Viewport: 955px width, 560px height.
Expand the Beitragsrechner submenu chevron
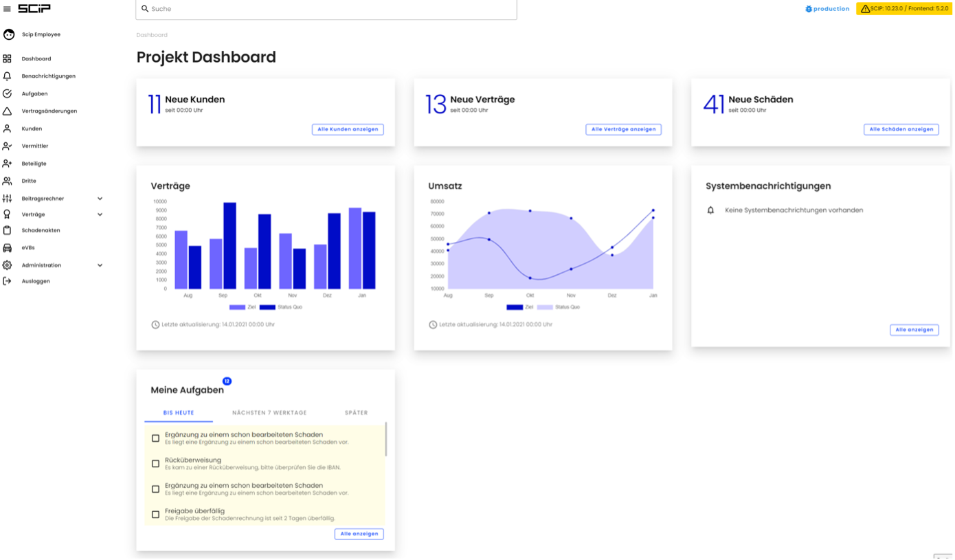(x=100, y=199)
